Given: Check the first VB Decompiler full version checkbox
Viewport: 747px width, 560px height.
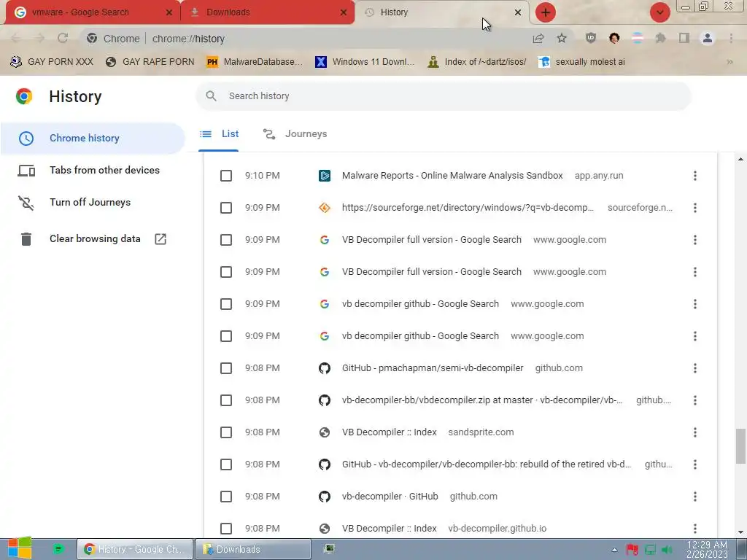Looking at the screenshot, I should click(226, 240).
